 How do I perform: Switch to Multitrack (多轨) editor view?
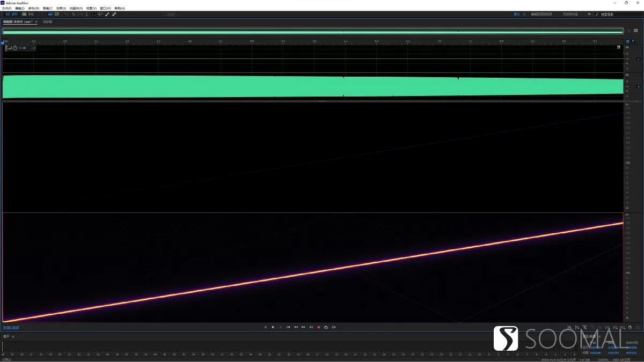(x=28, y=14)
